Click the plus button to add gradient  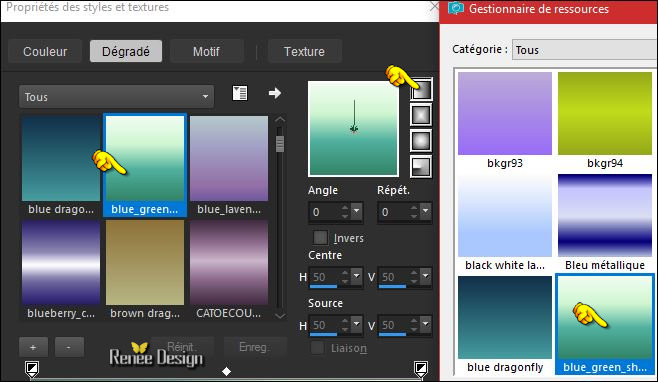tap(33, 347)
